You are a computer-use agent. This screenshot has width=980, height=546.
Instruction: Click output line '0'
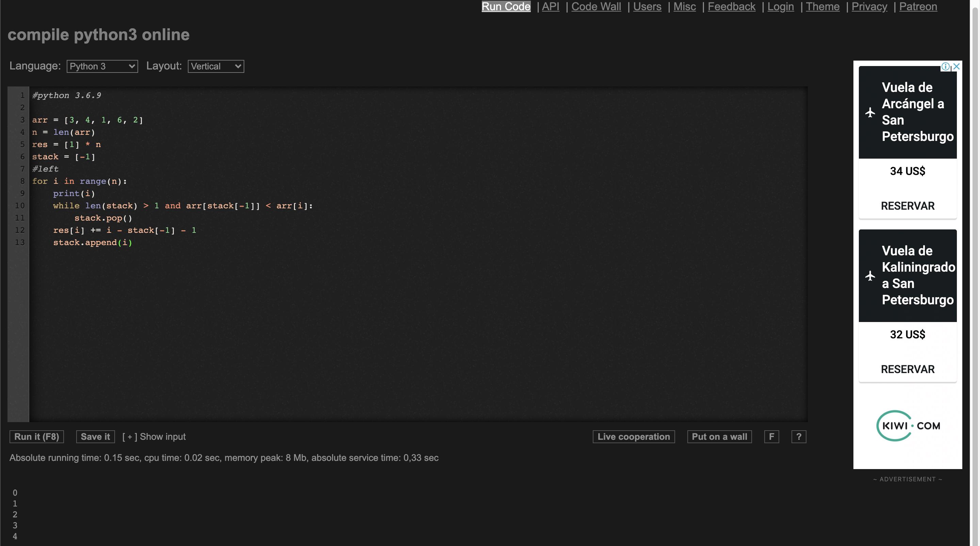(15, 493)
